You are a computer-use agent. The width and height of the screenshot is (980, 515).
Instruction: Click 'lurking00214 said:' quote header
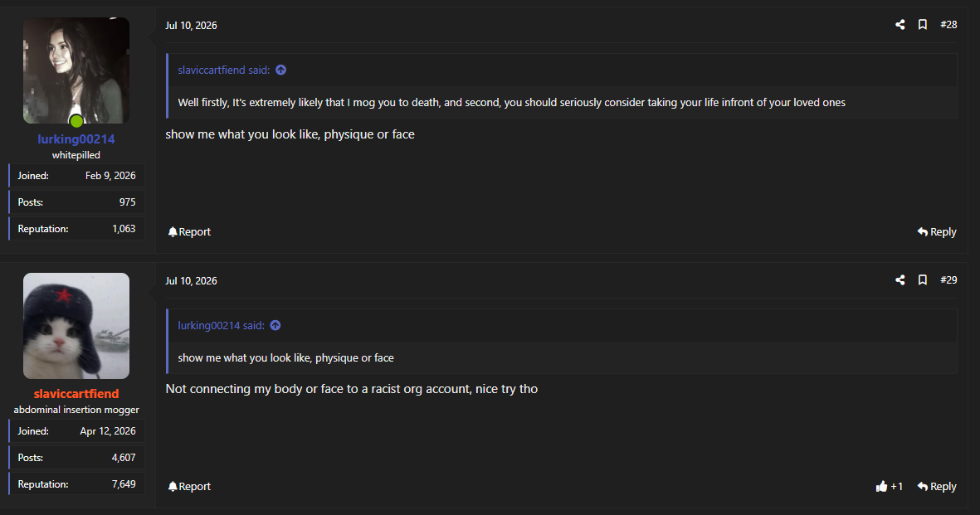222,326
